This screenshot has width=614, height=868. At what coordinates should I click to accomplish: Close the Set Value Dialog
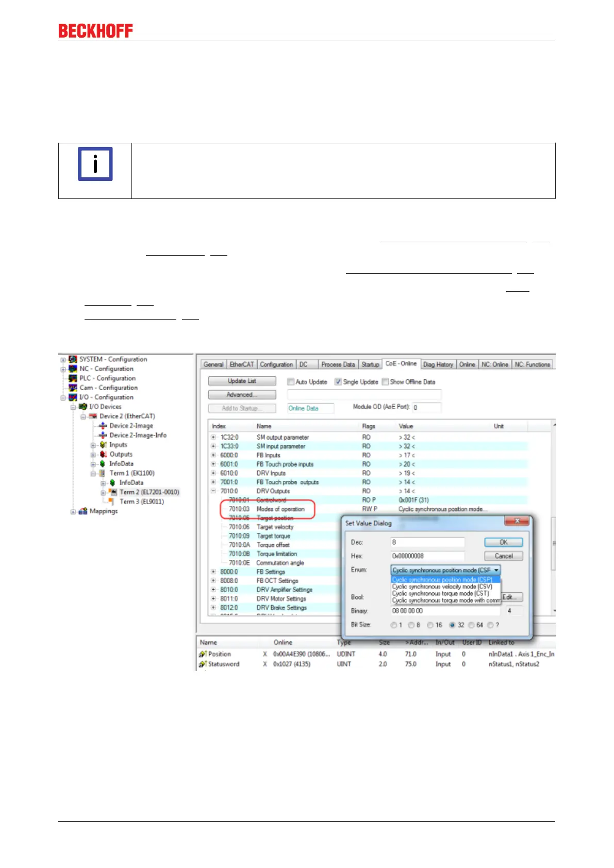click(517, 521)
